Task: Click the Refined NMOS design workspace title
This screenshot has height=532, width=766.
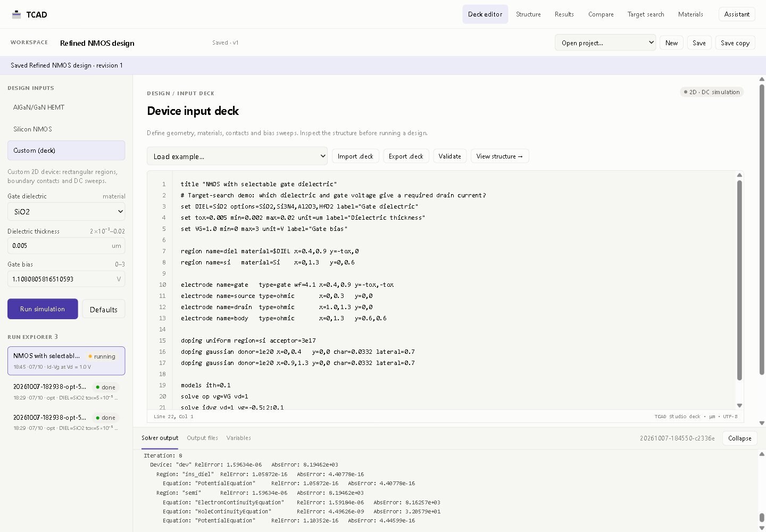Action: pos(97,43)
